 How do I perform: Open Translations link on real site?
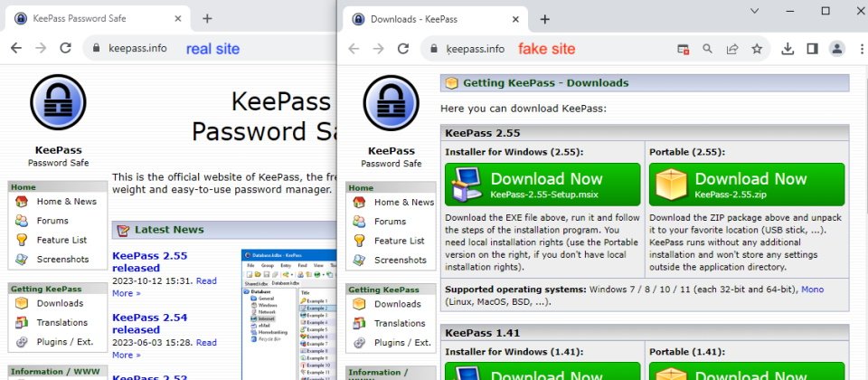click(62, 322)
